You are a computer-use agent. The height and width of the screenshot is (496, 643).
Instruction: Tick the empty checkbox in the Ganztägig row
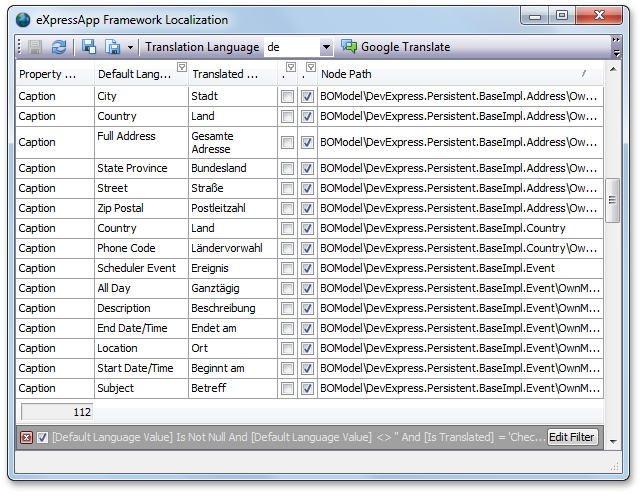(x=287, y=289)
